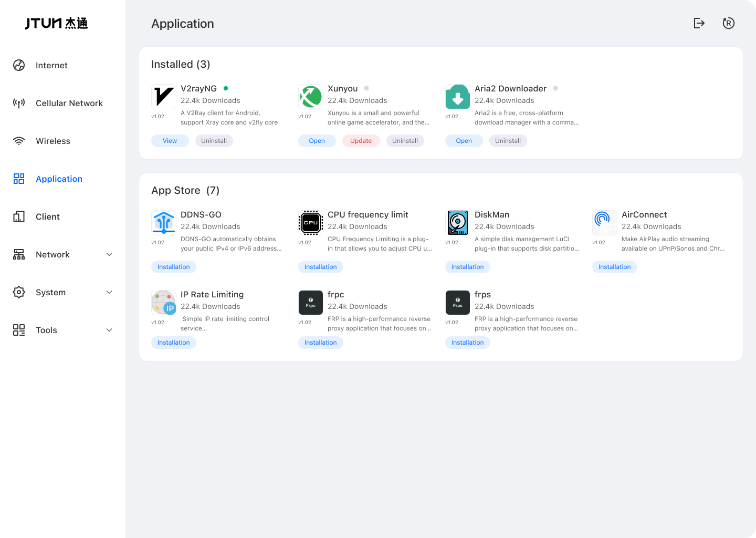Screen dimensions: 756x538
Task: Click Aria2 Downloader gray status dot
Action: pos(555,88)
